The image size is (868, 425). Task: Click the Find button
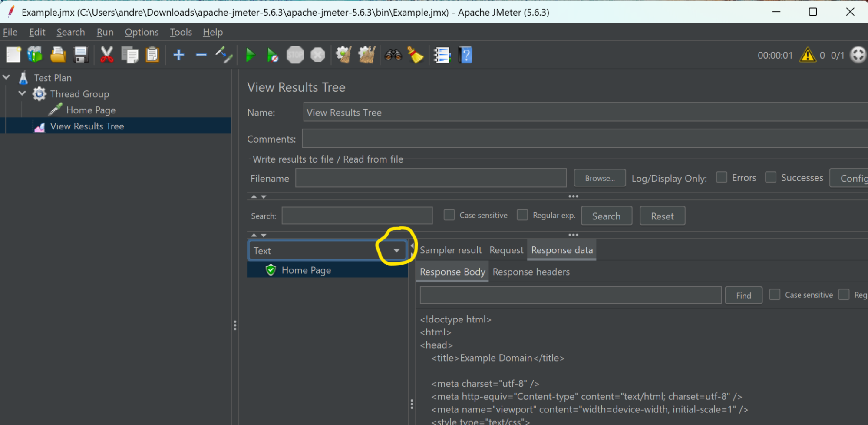pos(743,296)
